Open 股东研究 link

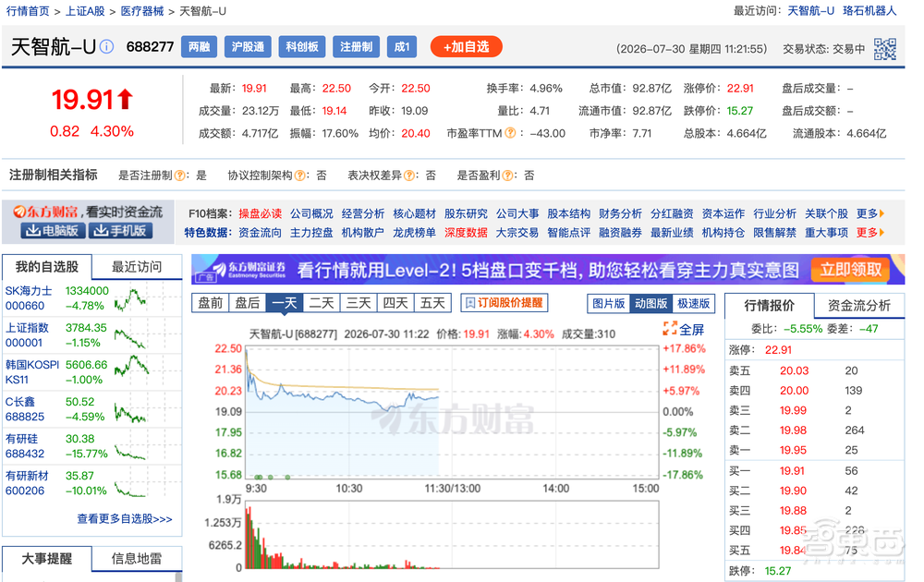[x=466, y=213]
